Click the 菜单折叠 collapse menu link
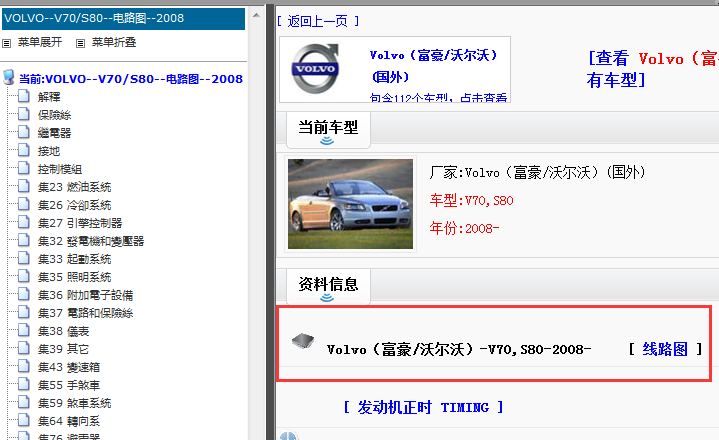 point(114,42)
